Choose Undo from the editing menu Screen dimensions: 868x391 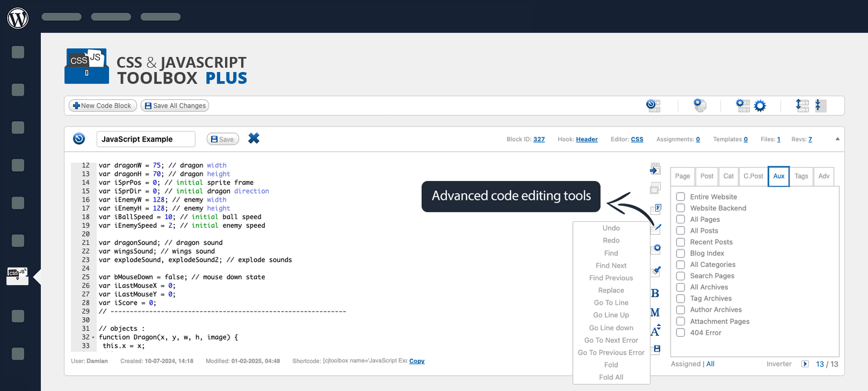pos(611,228)
